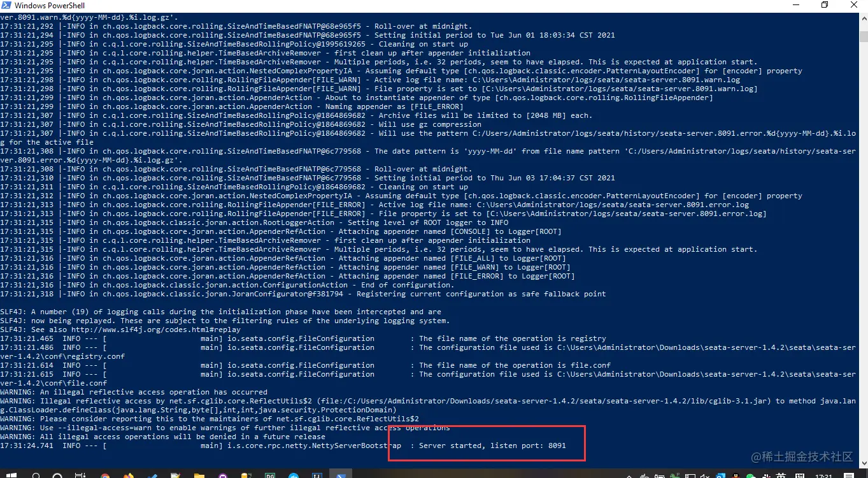Show hidden system tray icons
Screen dimensions: 868x478
point(629,475)
